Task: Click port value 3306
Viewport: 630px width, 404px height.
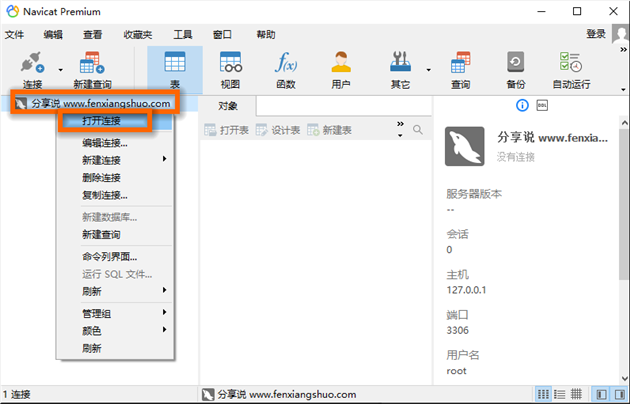Action: click(x=457, y=331)
